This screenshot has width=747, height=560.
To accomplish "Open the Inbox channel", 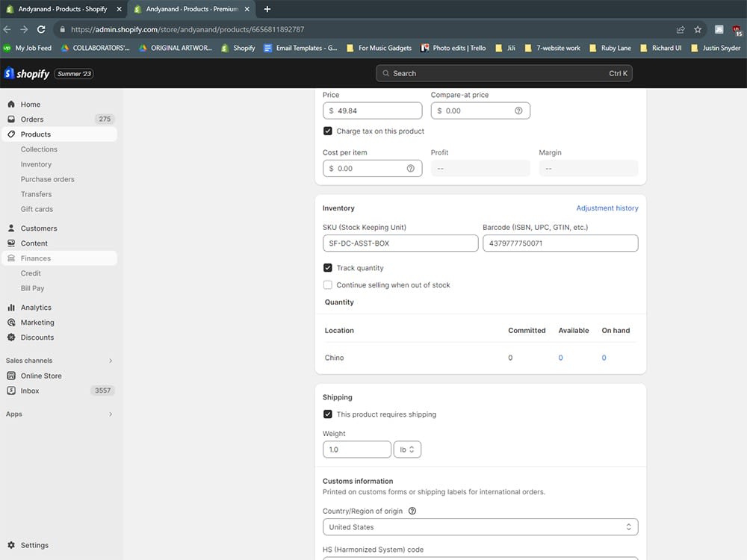I will tap(30, 391).
